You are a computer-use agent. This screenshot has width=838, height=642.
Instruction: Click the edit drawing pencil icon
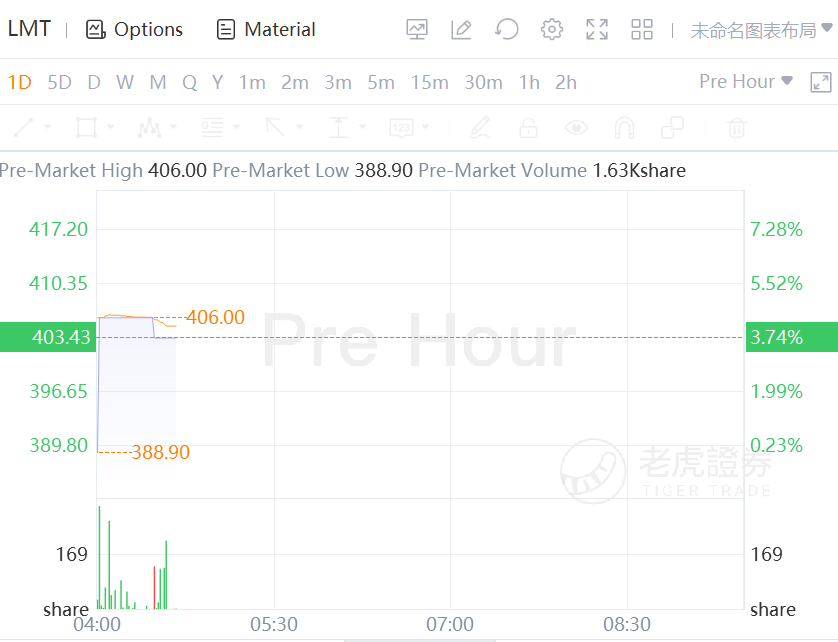(x=461, y=30)
